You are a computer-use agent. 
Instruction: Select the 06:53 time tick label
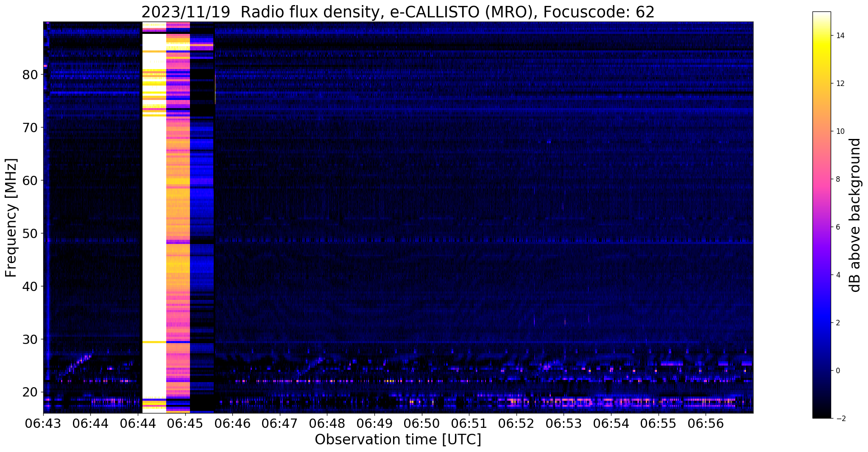tap(564, 423)
